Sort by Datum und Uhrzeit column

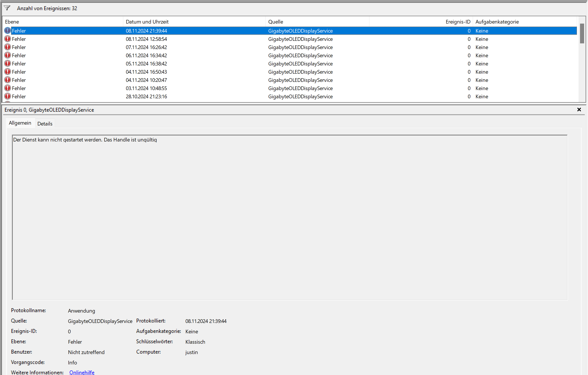click(x=147, y=22)
